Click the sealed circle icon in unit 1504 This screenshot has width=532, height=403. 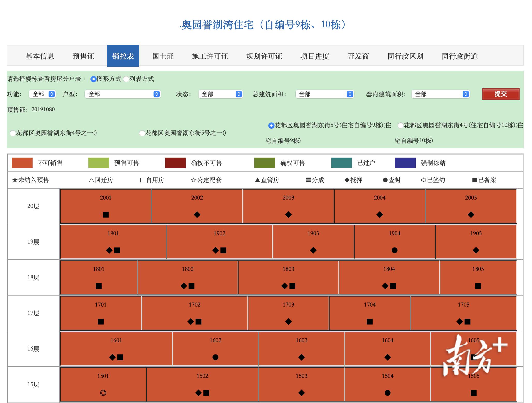387,393
